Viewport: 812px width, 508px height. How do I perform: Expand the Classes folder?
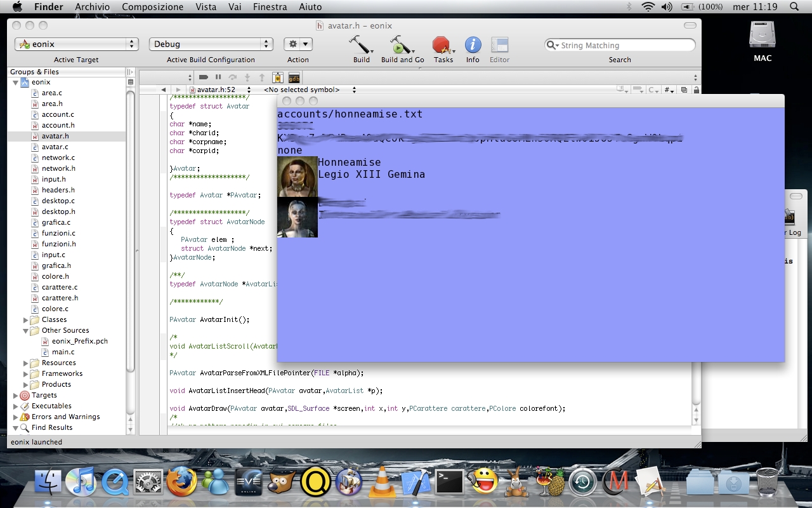click(x=26, y=320)
